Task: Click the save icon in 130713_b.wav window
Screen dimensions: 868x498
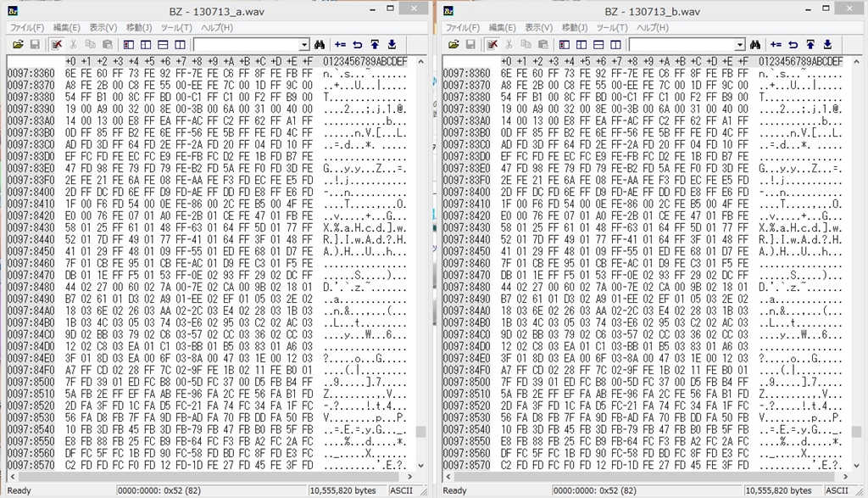Action: pyautogui.click(x=470, y=44)
